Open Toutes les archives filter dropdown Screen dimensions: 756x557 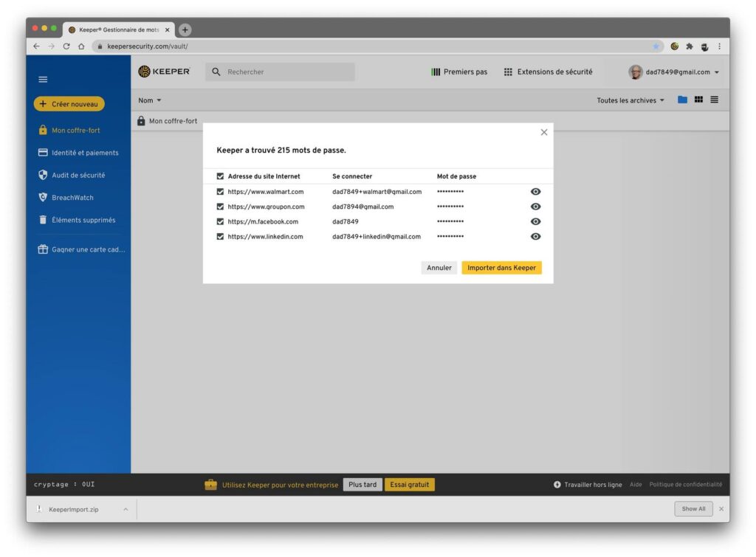coord(630,100)
